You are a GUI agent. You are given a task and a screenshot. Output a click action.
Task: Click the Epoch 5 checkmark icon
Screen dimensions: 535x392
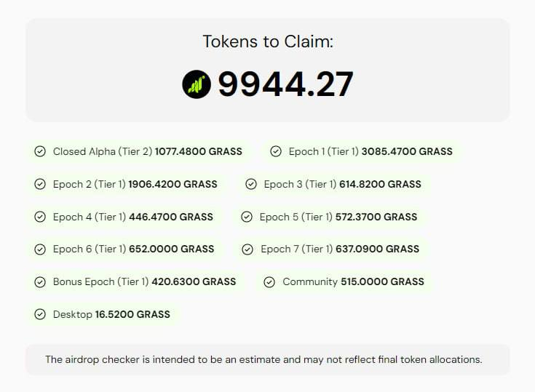(247, 217)
